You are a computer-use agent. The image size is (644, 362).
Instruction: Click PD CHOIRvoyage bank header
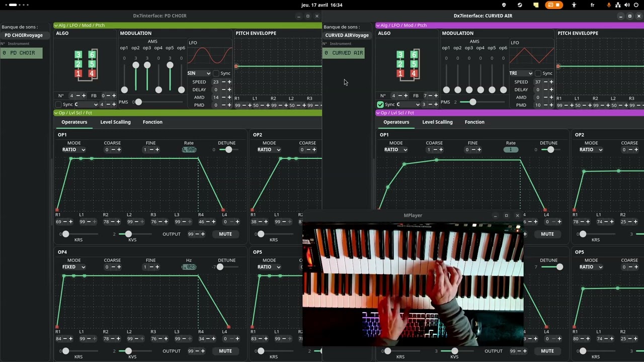click(x=24, y=35)
